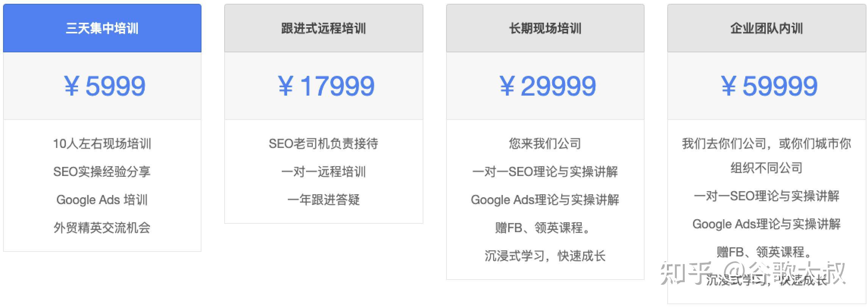Click the 10人左右现场培训 feature line
868x308 pixels.
coord(102,144)
